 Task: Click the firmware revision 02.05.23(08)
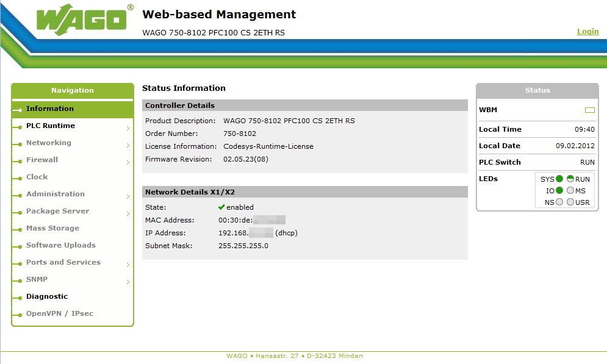point(246,159)
